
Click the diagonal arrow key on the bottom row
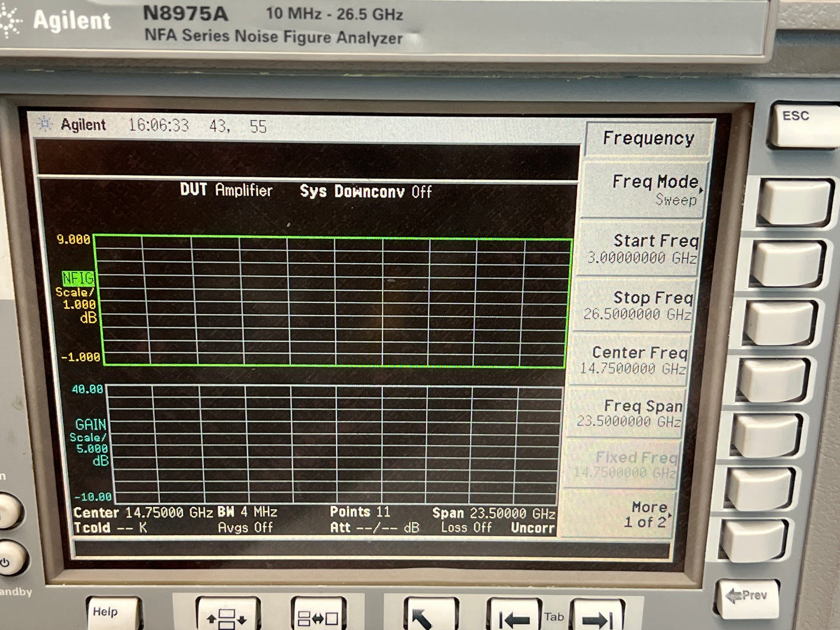pyautogui.click(x=430, y=615)
